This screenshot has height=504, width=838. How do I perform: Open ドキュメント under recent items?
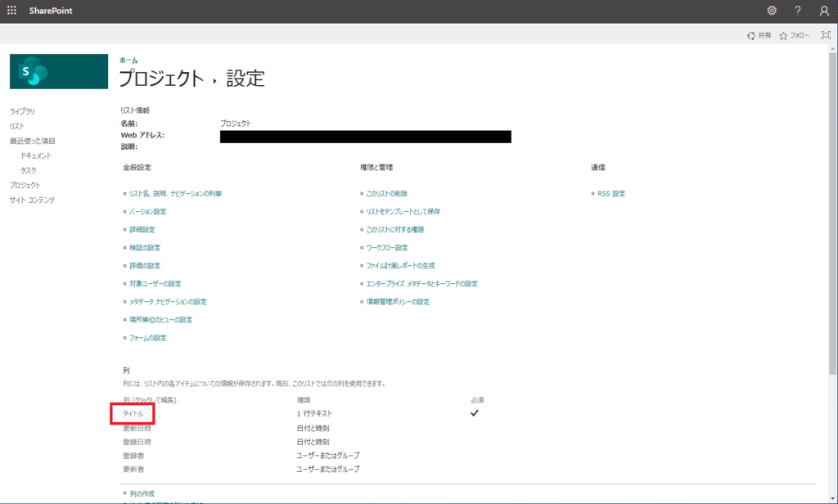coord(36,155)
